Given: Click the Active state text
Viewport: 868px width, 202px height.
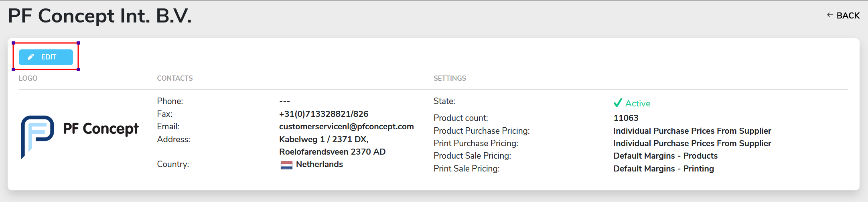Looking at the screenshot, I should point(638,104).
